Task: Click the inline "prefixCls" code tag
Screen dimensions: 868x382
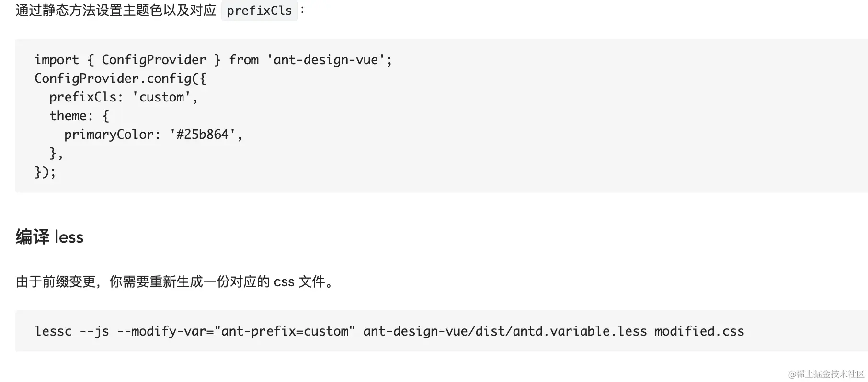Action: (x=259, y=11)
